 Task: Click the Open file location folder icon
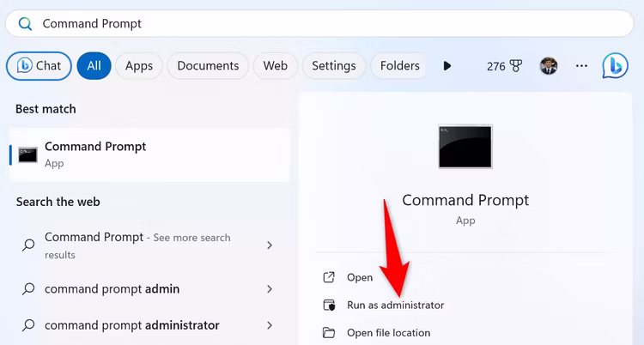pos(329,332)
